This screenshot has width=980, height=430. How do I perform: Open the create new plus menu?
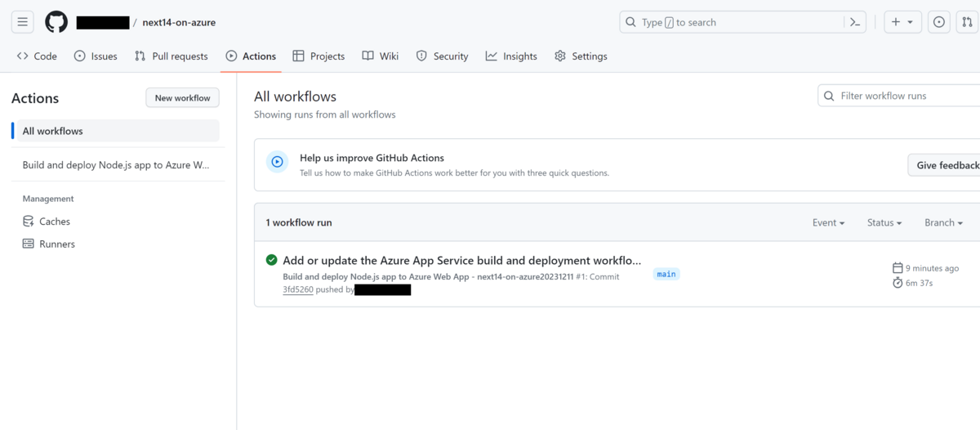click(902, 22)
